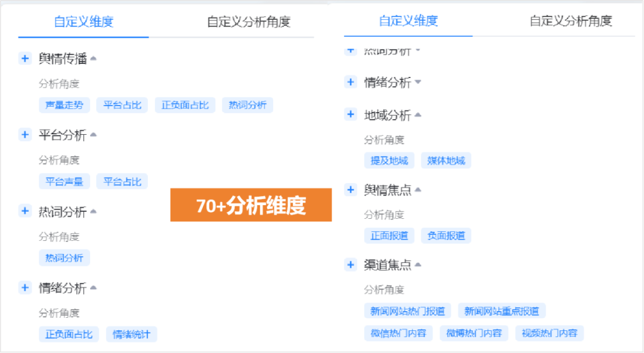Viewport: 644px width, 353px height.
Task: Click plus icon next to 热词分析 in left panel
Action: pos(25,211)
